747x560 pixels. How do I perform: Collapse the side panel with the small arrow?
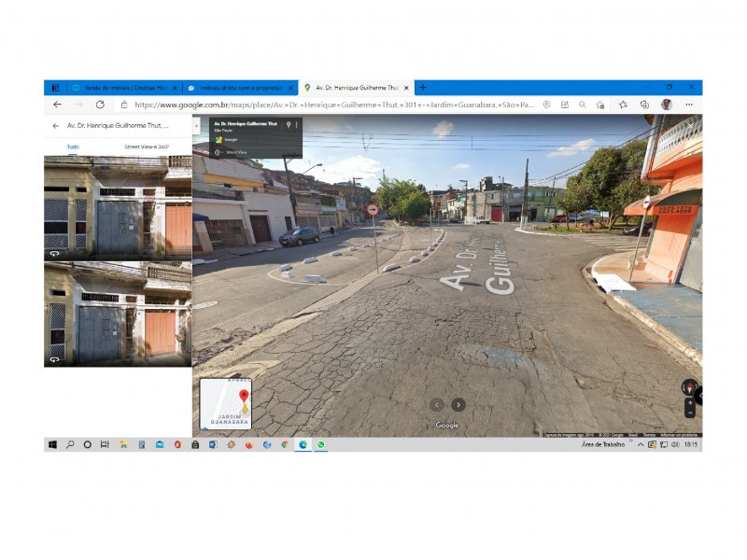(x=196, y=126)
